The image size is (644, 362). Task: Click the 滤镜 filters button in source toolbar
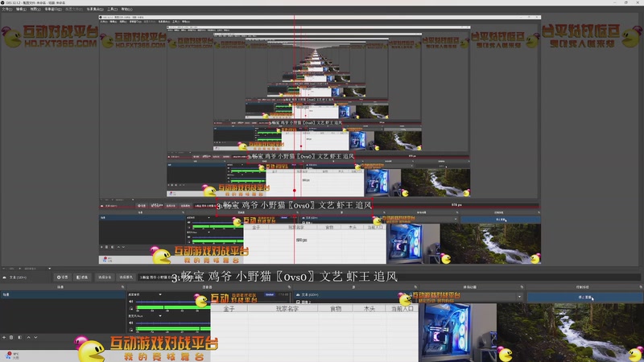82,278
